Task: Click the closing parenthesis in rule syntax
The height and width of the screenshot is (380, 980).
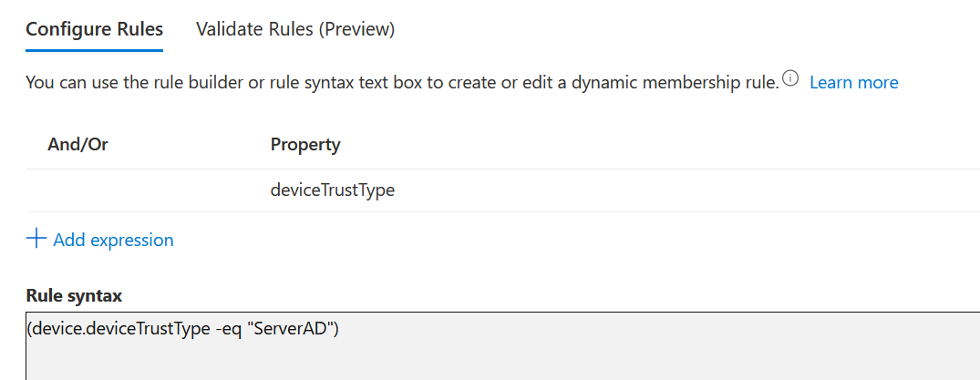Action: pyautogui.click(x=335, y=329)
